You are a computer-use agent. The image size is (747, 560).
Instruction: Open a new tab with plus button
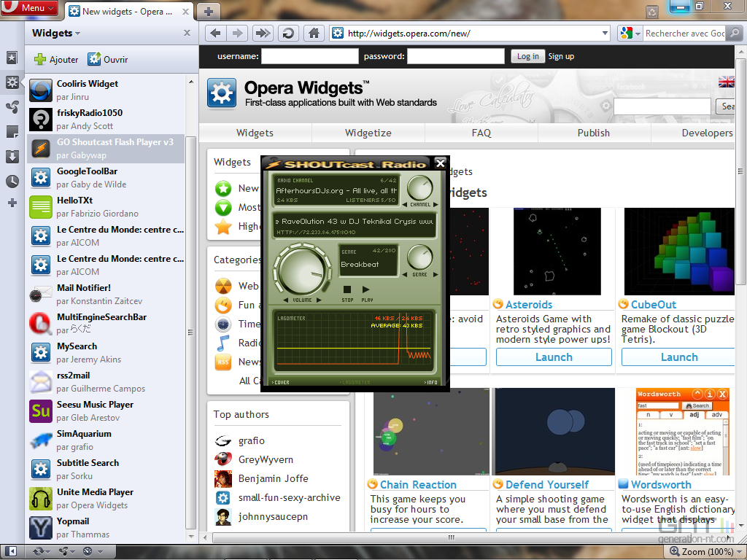(208, 12)
